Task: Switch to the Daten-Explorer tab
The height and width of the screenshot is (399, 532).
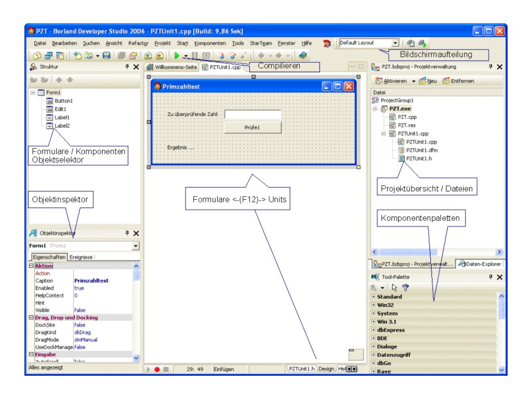Action: [479, 264]
